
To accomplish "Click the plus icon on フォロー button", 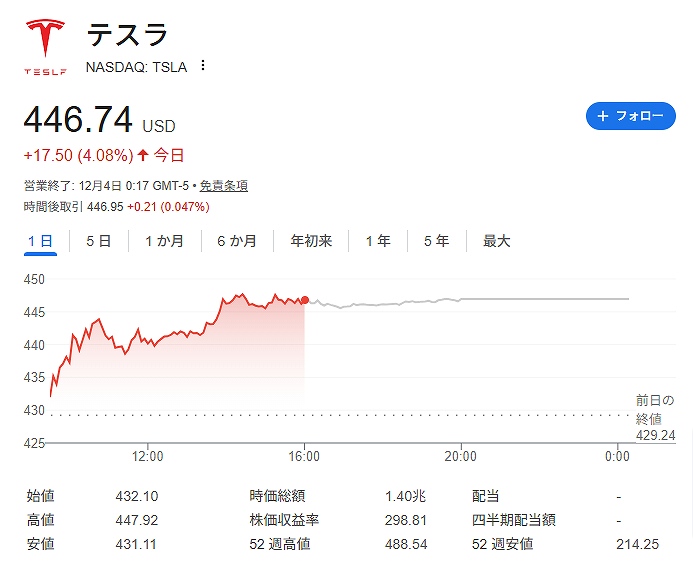I will tap(603, 116).
